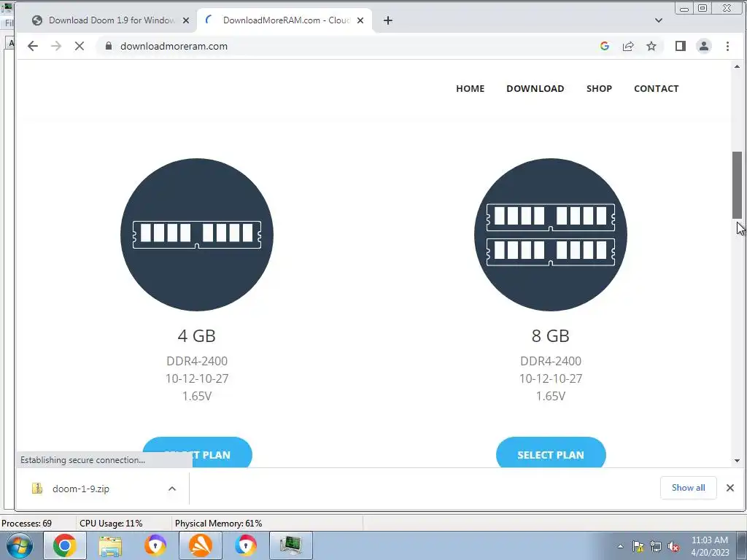Open File Explorer from the taskbar
This screenshot has width=747, height=560.
(110, 545)
